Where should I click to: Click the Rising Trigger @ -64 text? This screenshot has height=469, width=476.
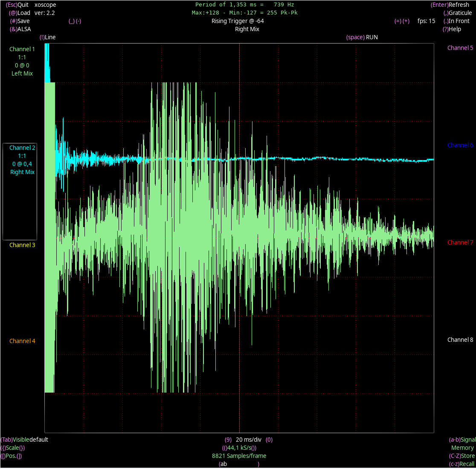pos(238,21)
